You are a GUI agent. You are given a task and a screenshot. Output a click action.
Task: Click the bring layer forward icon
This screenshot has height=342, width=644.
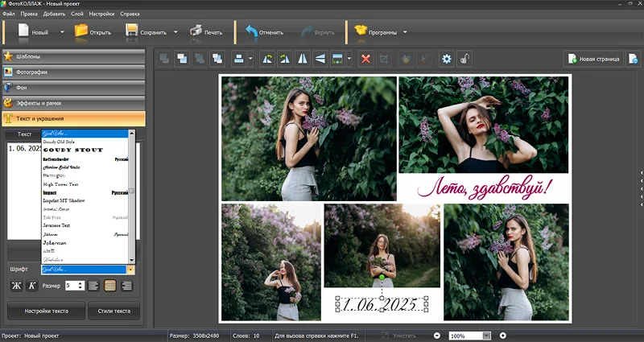click(x=182, y=59)
